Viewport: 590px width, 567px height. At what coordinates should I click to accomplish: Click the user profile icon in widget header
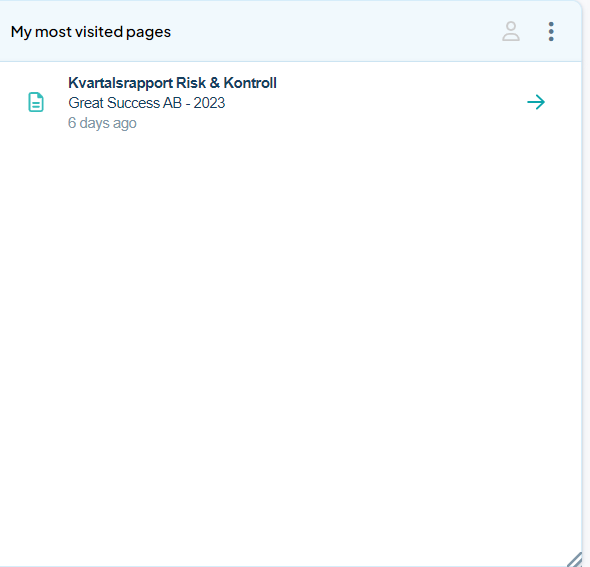point(511,32)
